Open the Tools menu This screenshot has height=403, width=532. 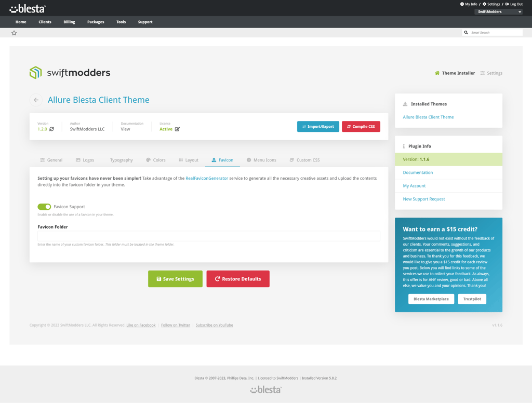121,22
